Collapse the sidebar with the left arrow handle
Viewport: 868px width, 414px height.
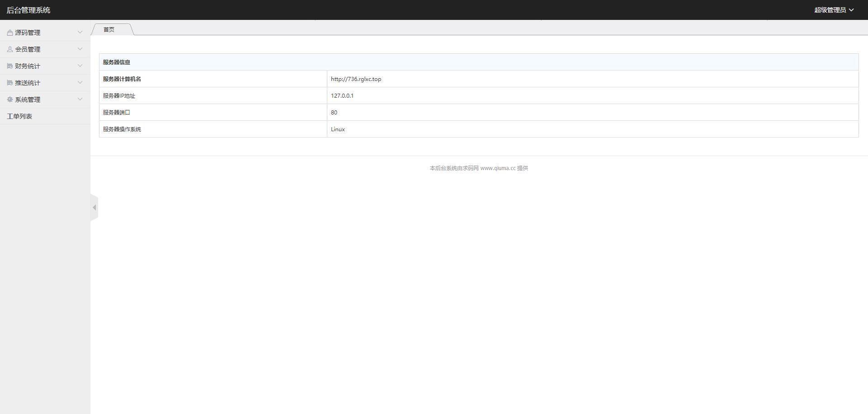(94, 208)
